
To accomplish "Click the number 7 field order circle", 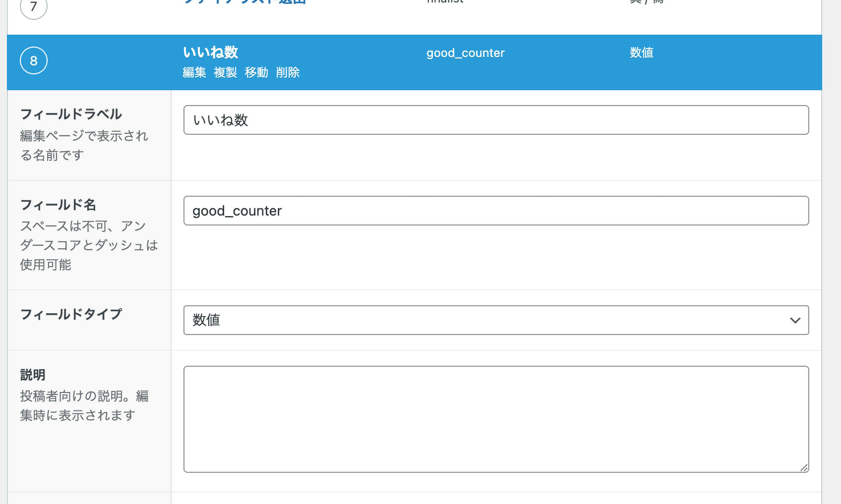I will (x=34, y=7).
